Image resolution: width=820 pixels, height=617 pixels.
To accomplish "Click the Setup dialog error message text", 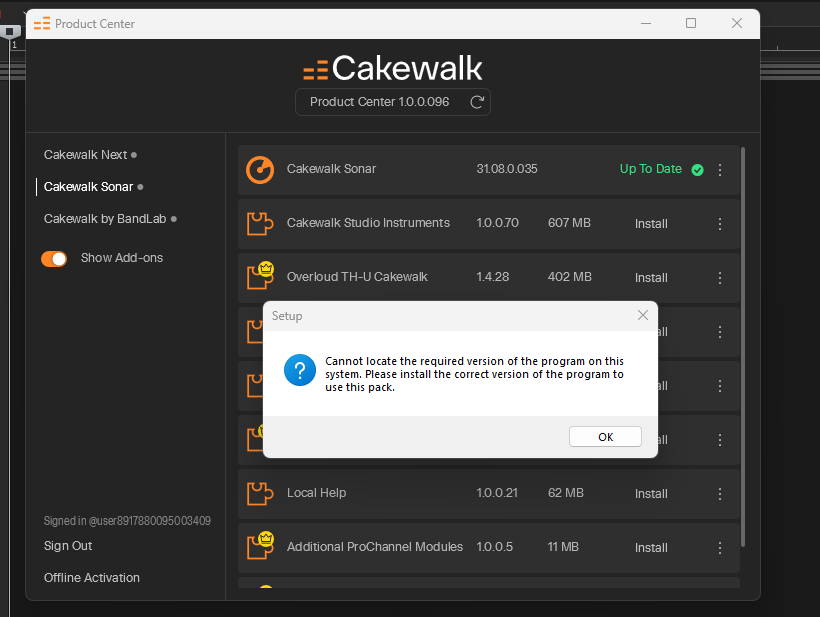I will (x=474, y=374).
